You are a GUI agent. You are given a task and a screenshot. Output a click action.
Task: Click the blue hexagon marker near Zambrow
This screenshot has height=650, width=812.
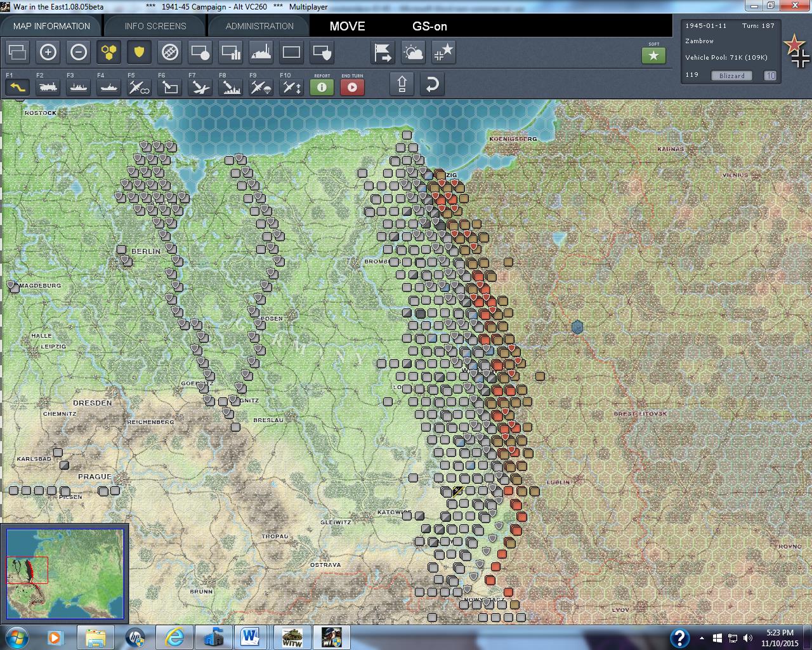(x=577, y=327)
